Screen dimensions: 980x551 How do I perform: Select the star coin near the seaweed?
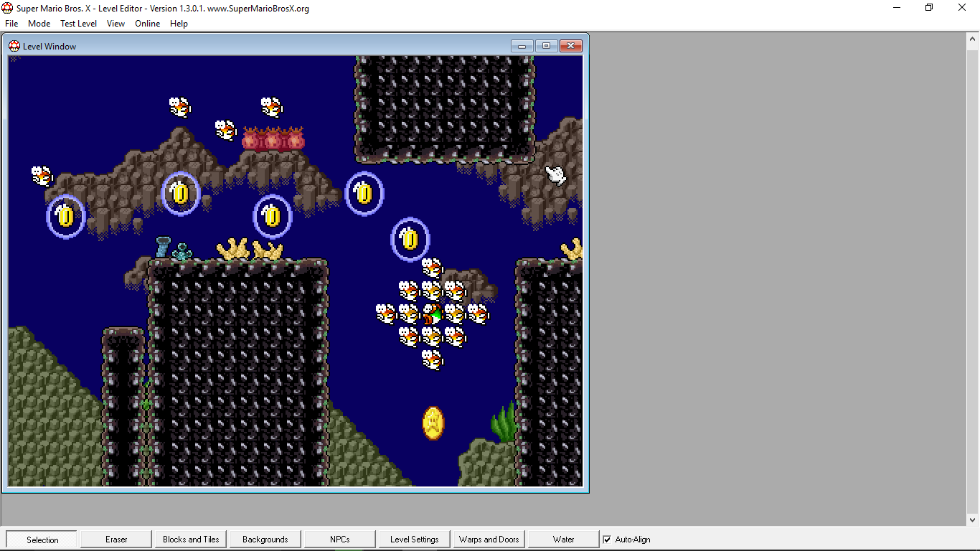point(433,423)
